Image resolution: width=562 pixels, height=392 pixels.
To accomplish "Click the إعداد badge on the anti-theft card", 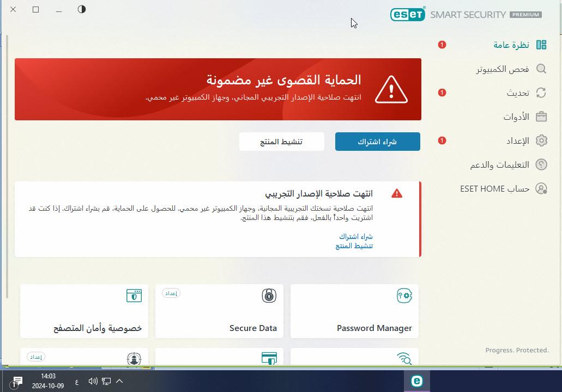I will tap(36, 357).
